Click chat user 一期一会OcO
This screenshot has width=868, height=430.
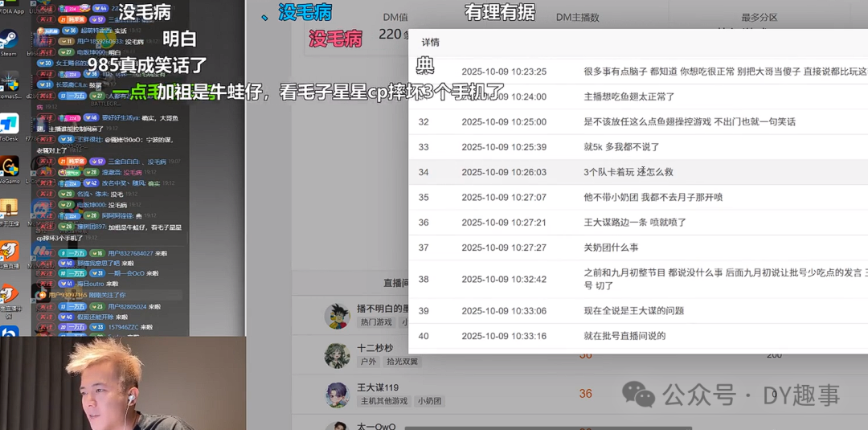click(126, 273)
